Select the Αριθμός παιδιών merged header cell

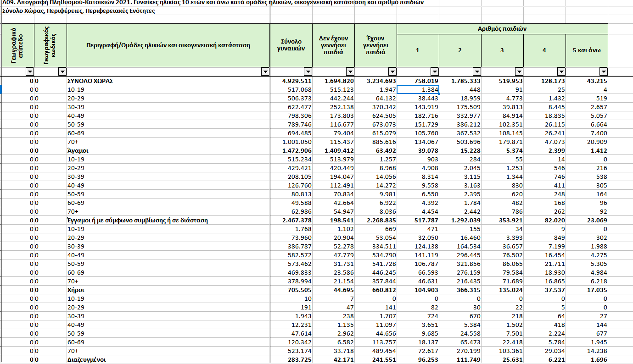point(502,28)
